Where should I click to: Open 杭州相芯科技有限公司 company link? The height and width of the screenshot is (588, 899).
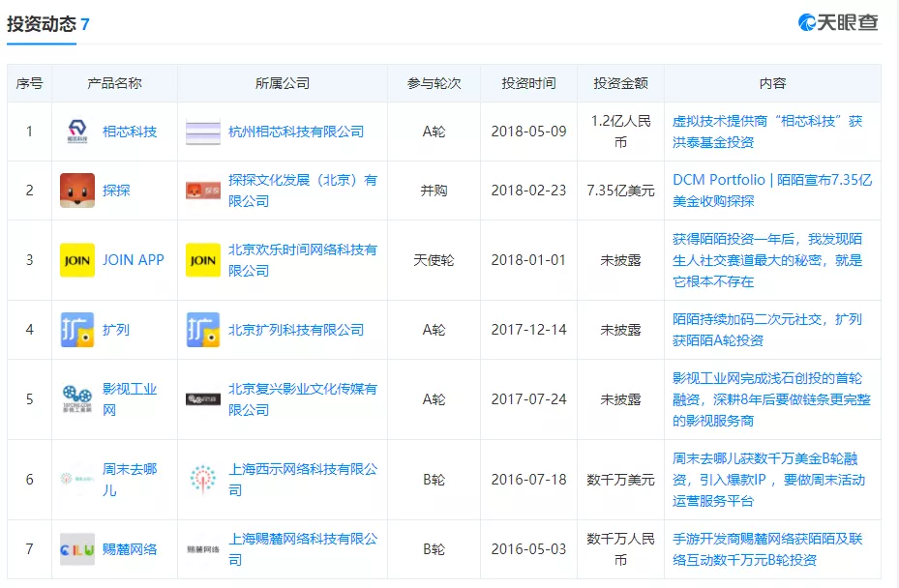point(296,132)
